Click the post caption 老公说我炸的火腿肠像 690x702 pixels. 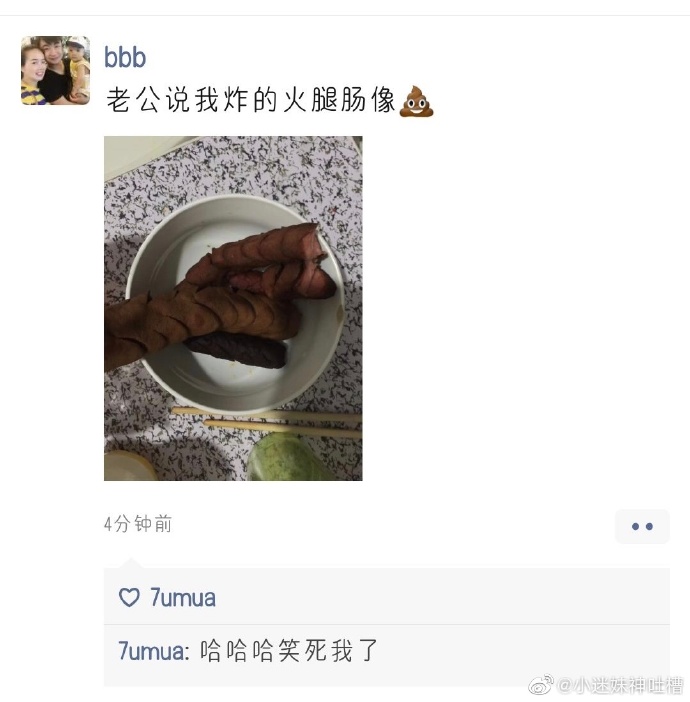click(x=251, y=99)
